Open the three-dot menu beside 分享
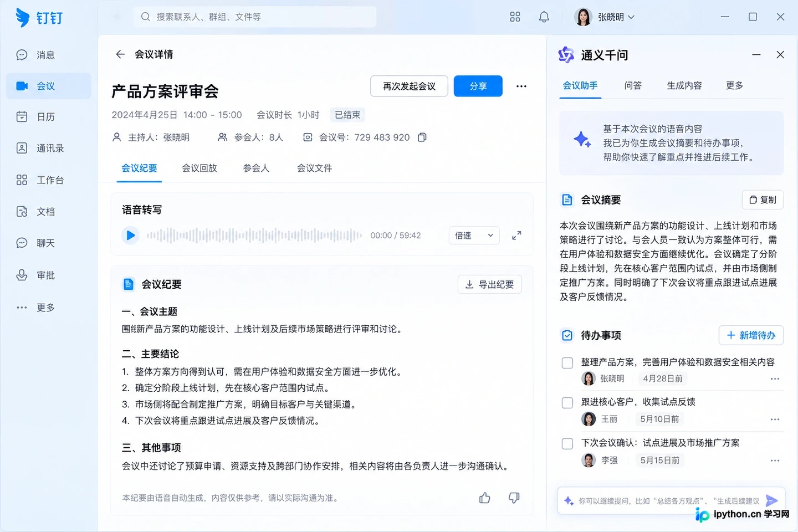Screen dimensions: 798x532 pyautogui.click(x=521, y=86)
